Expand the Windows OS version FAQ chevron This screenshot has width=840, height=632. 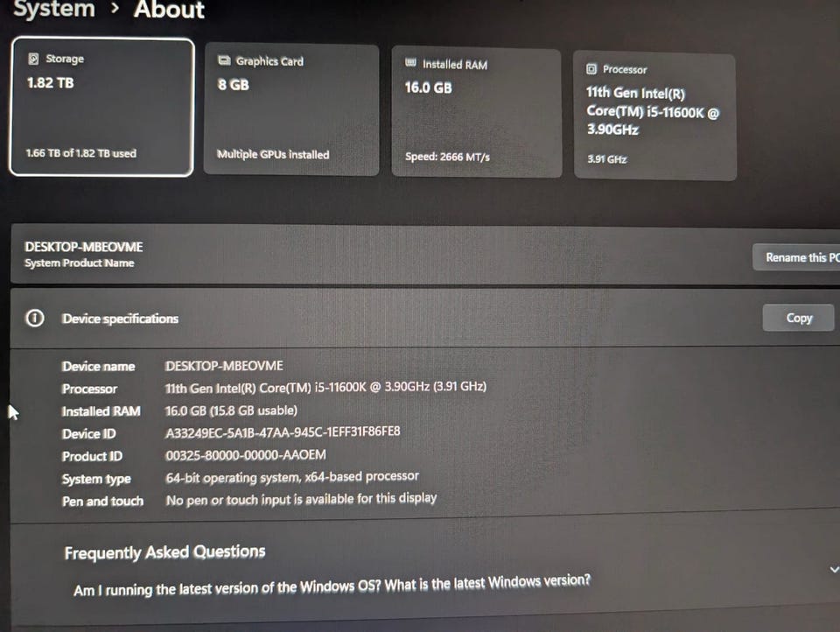834,569
